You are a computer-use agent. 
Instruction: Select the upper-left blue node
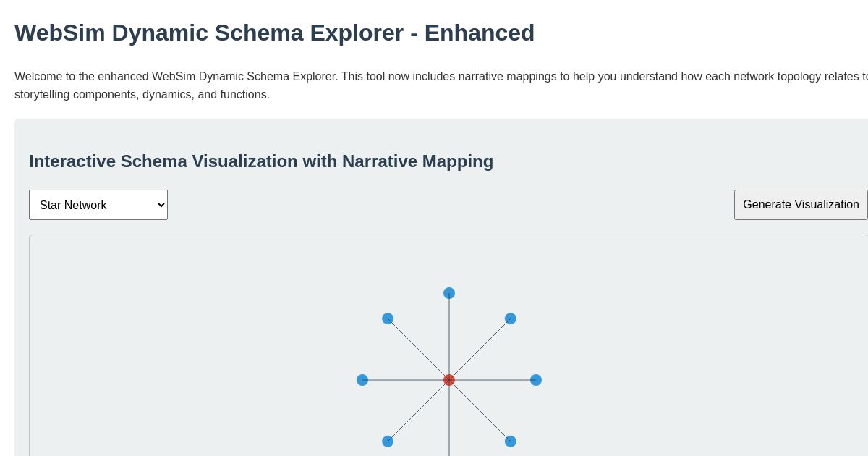click(x=388, y=318)
